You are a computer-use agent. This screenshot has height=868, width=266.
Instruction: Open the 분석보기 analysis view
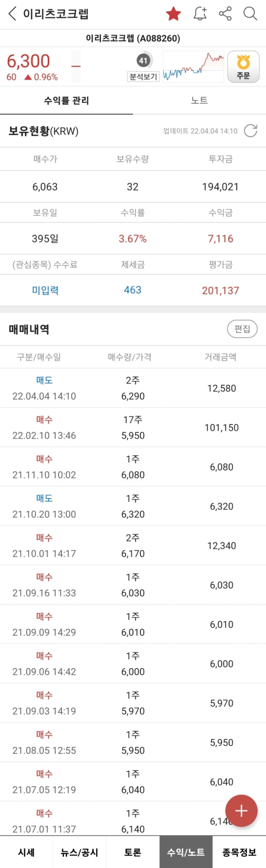point(144,76)
